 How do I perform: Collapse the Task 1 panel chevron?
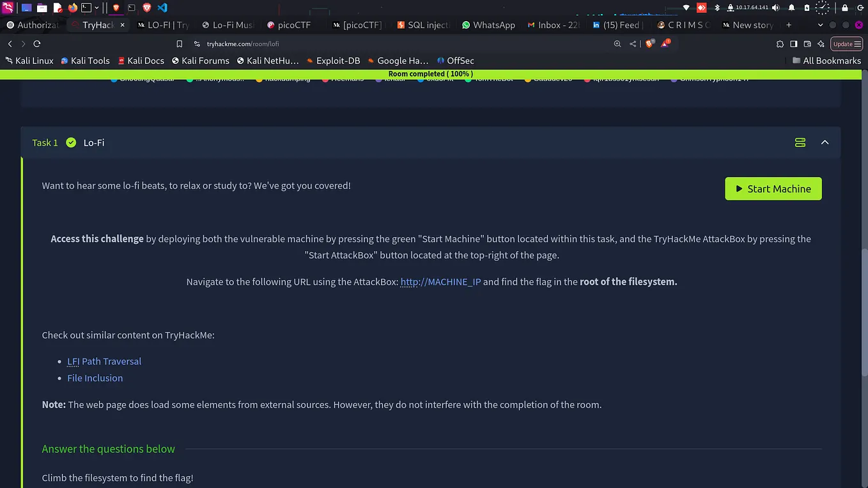[x=825, y=142]
